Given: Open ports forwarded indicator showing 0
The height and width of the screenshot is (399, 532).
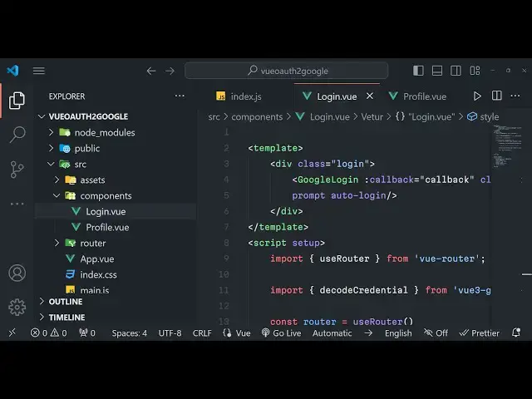Looking at the screenshot, I should pyautogui.click(x=86, y=332).
